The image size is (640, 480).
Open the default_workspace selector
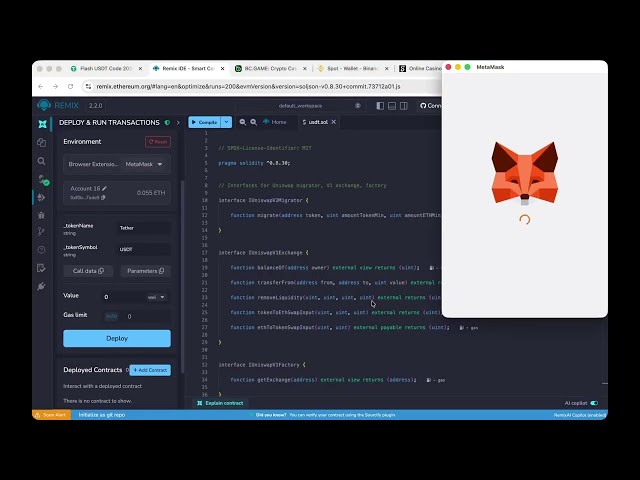[x=301, y=106]
